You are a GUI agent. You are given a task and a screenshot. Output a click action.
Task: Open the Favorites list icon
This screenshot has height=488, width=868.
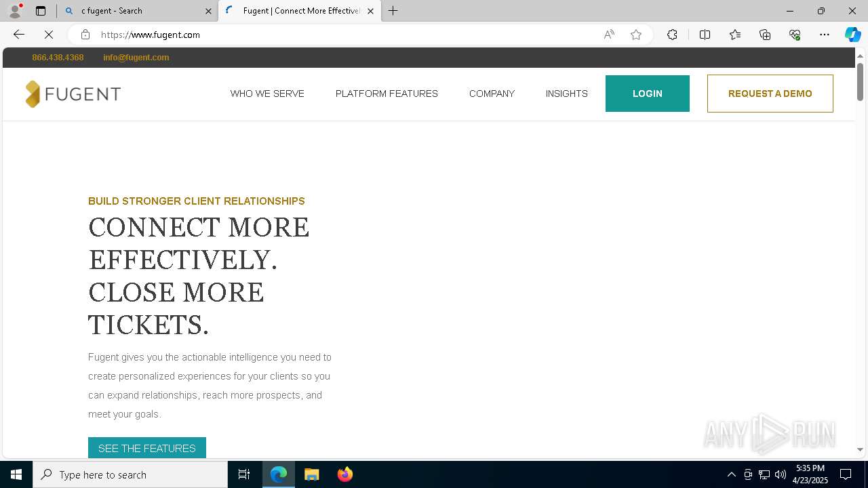735,35
